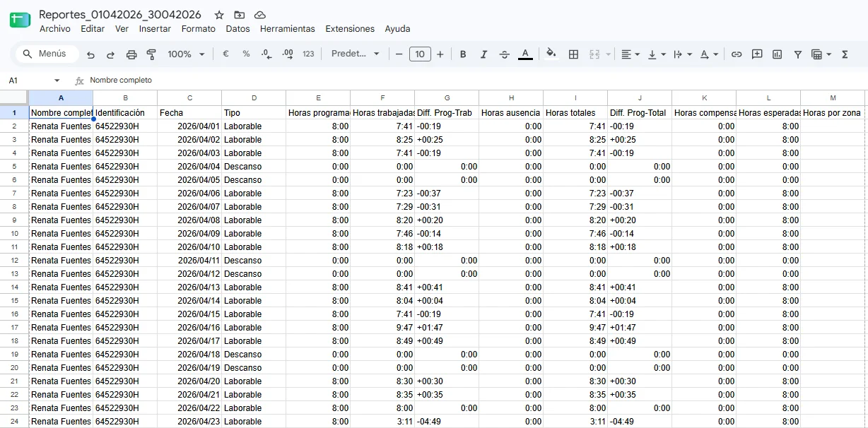Viewport: 868px width, 428px height.
Task: Toggle italic text formatting
Action: (483, 54)
